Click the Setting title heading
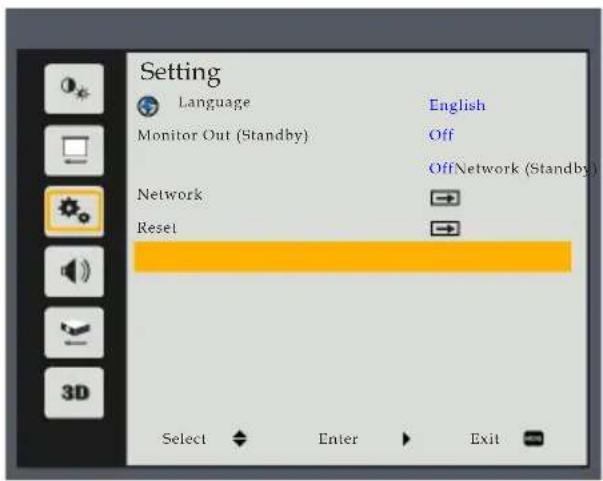The image size is (603, 481). [x=180, y=73]
